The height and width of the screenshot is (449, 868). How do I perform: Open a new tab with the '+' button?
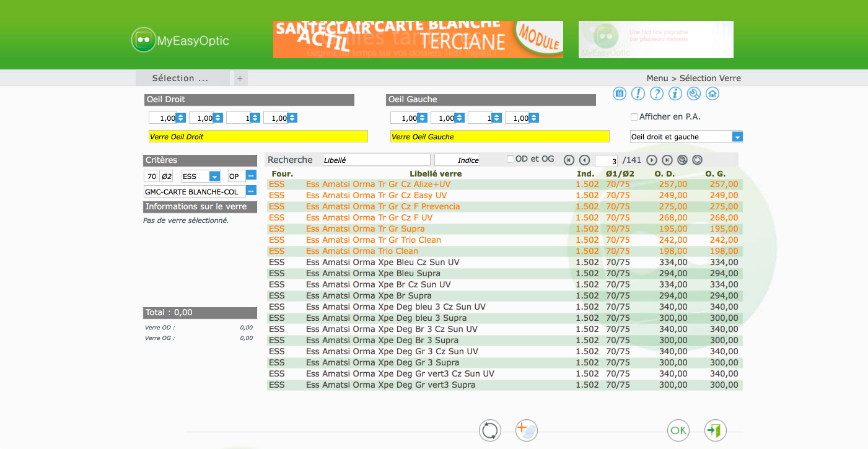[240, 78]
